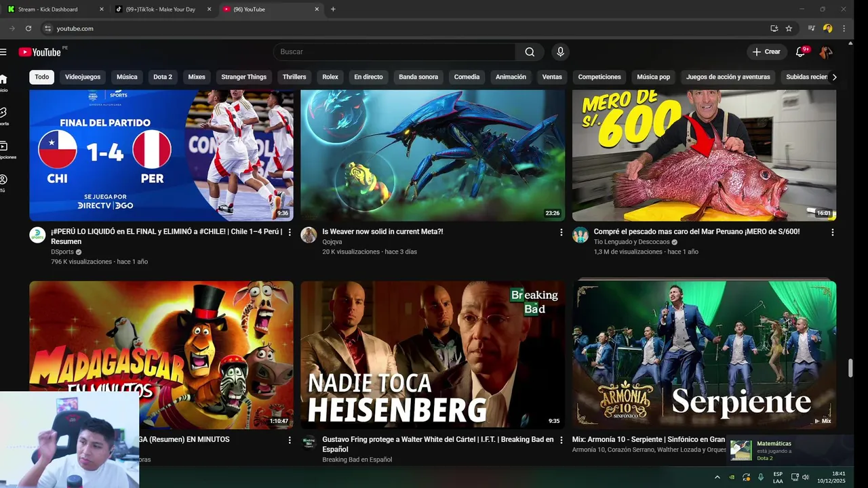Select the Thrillers chip

pyautogui.click(x=294, y=77)
